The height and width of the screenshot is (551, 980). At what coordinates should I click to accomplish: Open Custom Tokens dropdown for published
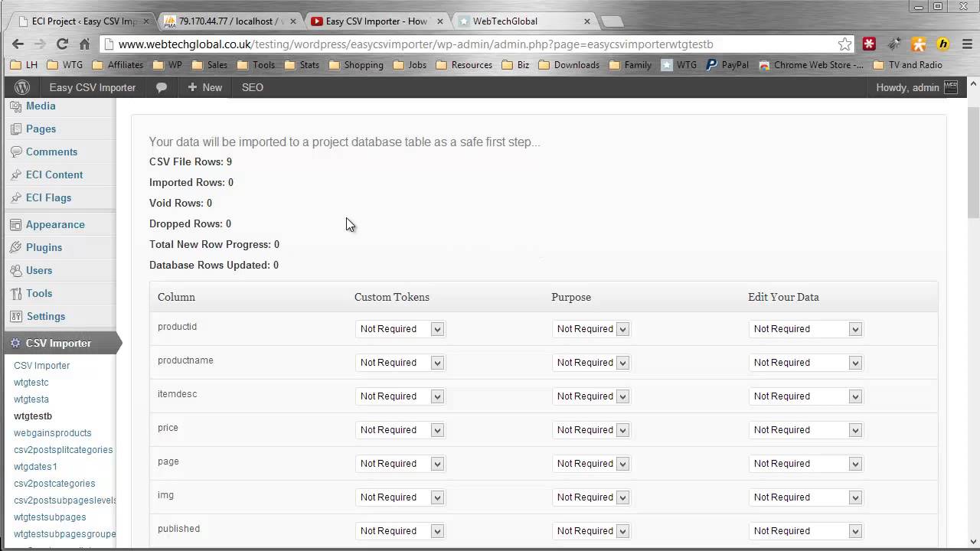[400, 531]
